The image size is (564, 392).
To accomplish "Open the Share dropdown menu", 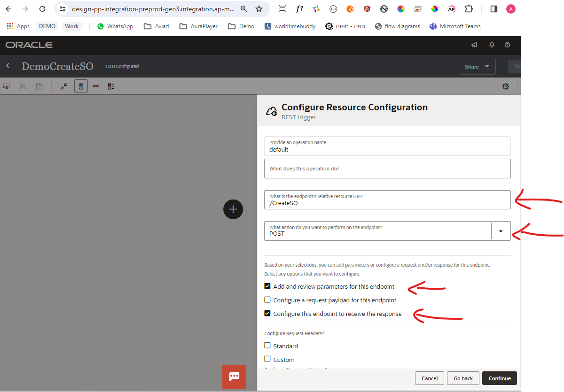I will pos(477,67).
